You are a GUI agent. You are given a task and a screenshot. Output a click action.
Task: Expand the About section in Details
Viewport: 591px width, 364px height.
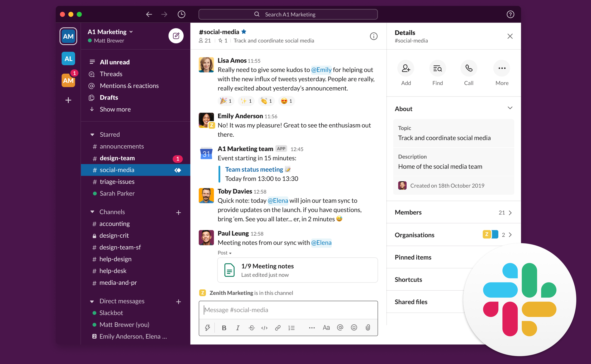511,109
